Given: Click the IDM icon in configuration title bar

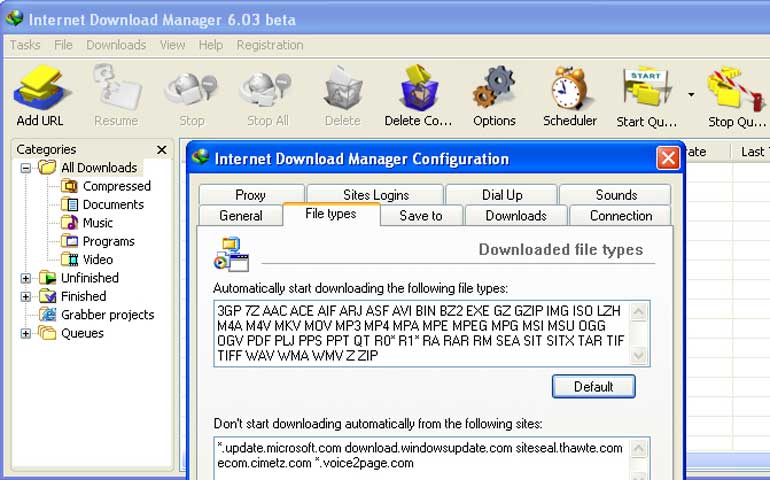Looking at the screenshot, I should click(200, 157).
